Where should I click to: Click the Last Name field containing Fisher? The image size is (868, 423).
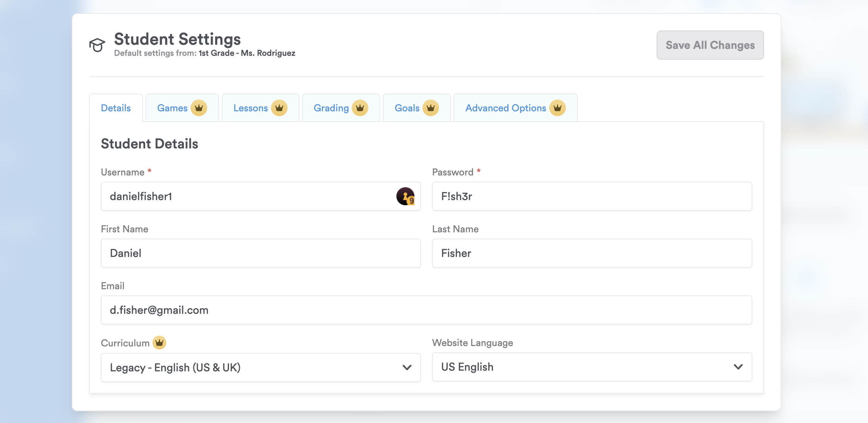coord(592,253)
